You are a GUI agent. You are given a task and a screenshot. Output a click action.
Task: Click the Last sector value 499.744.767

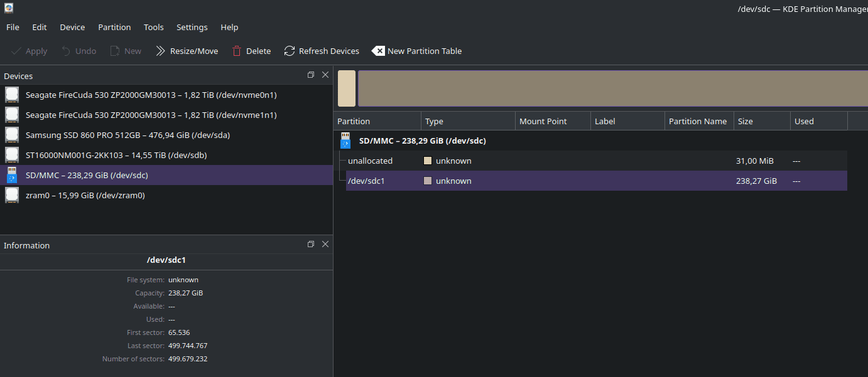(x=188, y=346)
